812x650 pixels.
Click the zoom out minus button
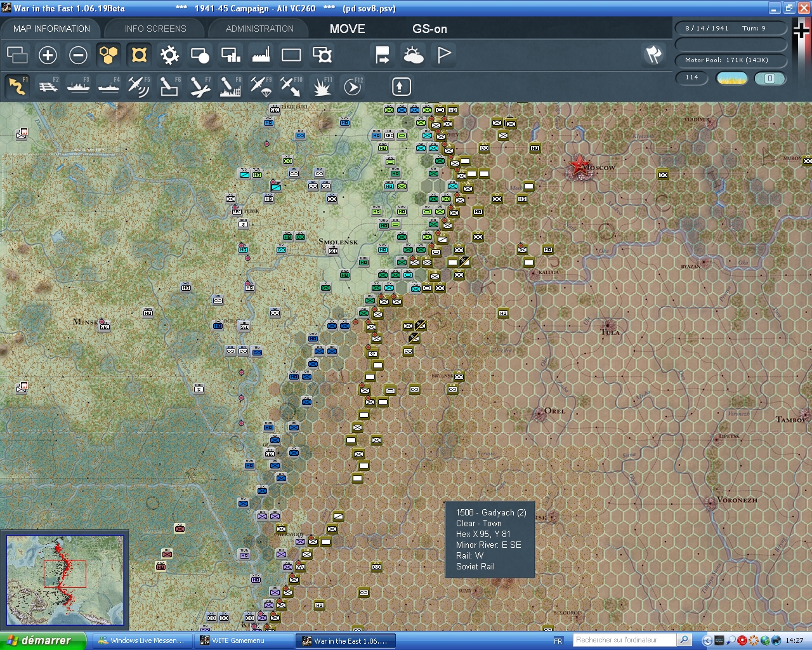point(78,55)
